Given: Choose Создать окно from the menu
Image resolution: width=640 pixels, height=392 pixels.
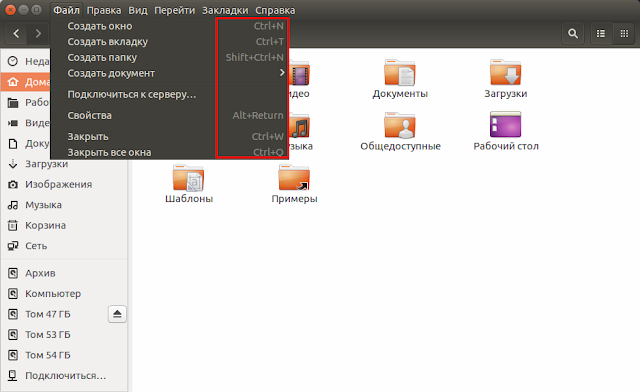Looking at the screenshot, I should [169, 26].
